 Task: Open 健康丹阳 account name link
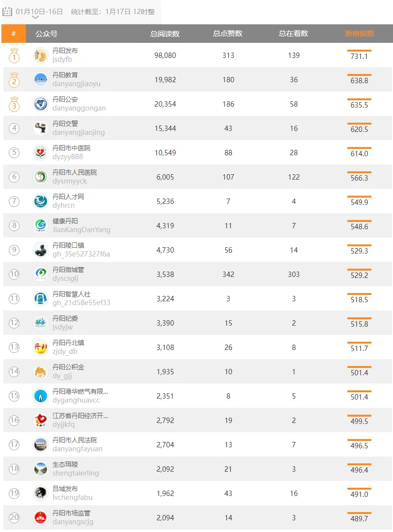(65, 221)
